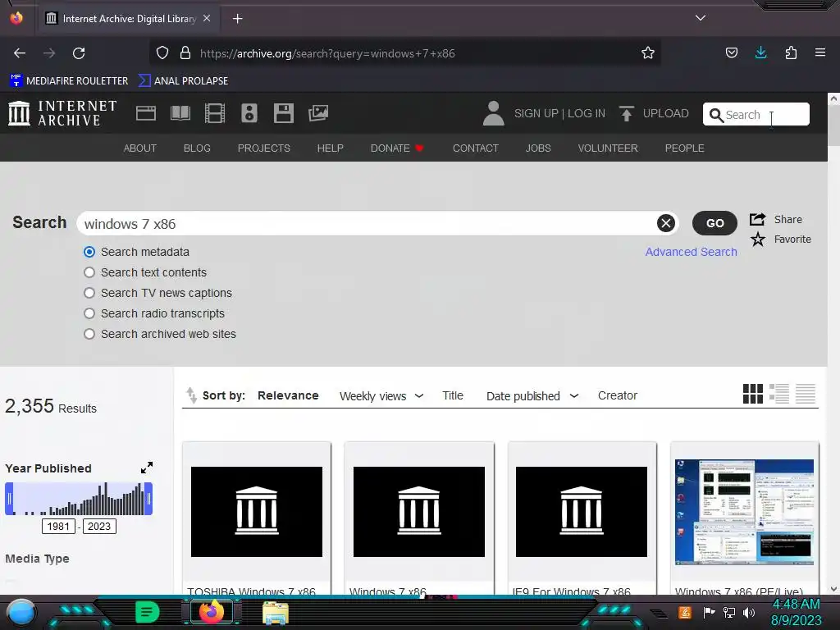
Task: Click the upload arrow icon
Action: (x=626, y=113)
